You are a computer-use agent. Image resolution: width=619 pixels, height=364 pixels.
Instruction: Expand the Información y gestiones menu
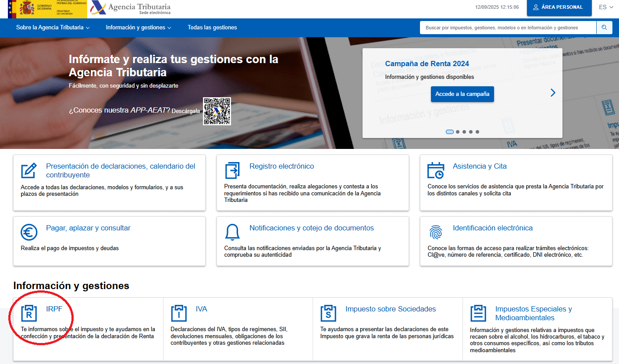(x=138, y=28)
